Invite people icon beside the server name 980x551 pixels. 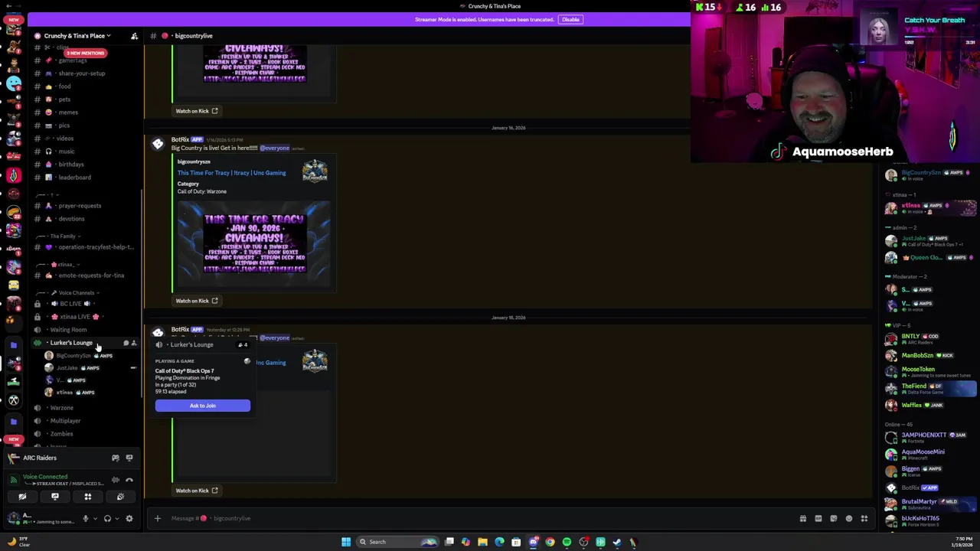point(134,36)
